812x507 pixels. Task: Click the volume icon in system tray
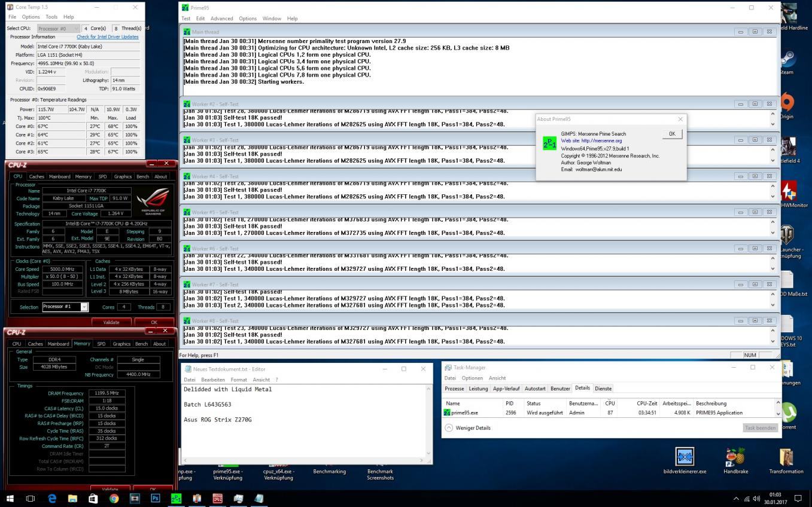757,499
